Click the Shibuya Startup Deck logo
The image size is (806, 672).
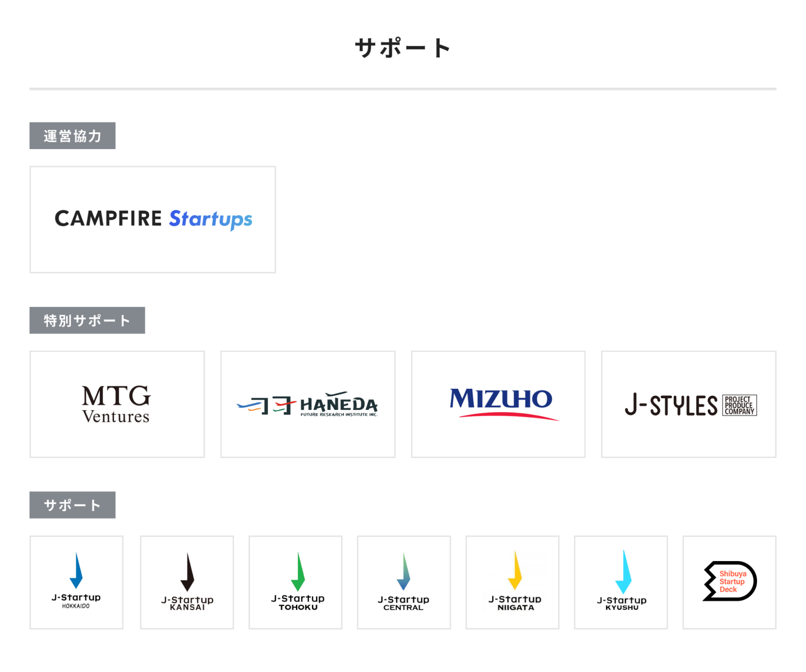pyautogui.click(x=729, y=581)
